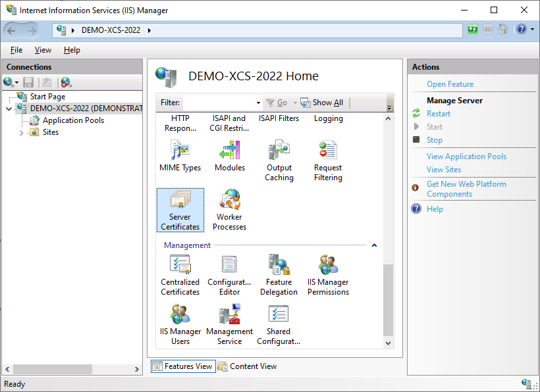The height and width of the screenshot is (392, 540).
Task: Open Management Service icon
Action: click(229, 314)
